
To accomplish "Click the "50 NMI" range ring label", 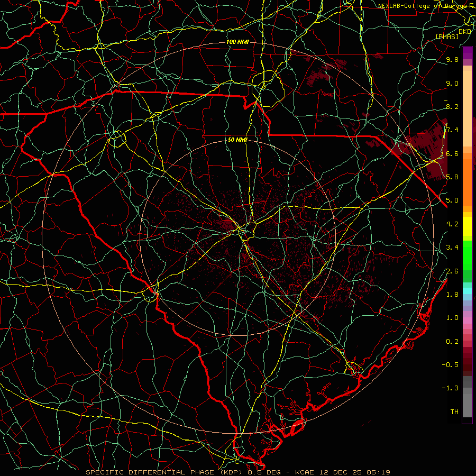I will (237, 140).
